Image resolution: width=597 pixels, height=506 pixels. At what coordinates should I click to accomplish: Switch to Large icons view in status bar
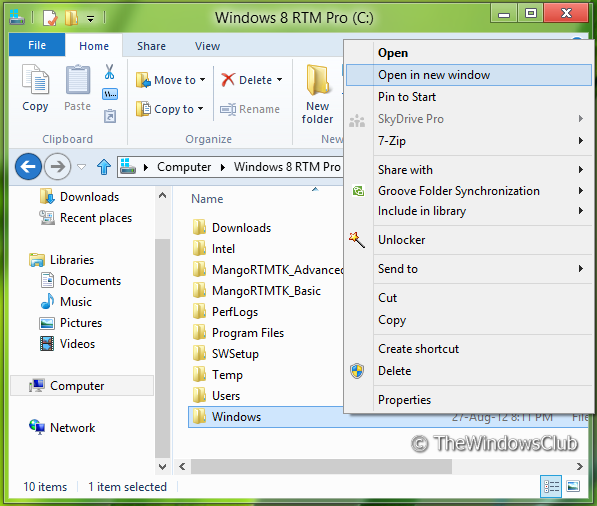573,486
